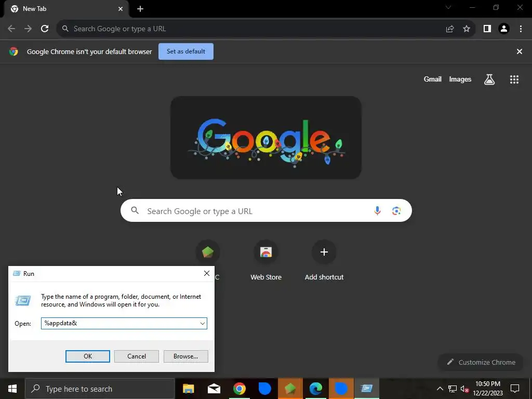Dismiss the default browser infobar

pos(520,51)
